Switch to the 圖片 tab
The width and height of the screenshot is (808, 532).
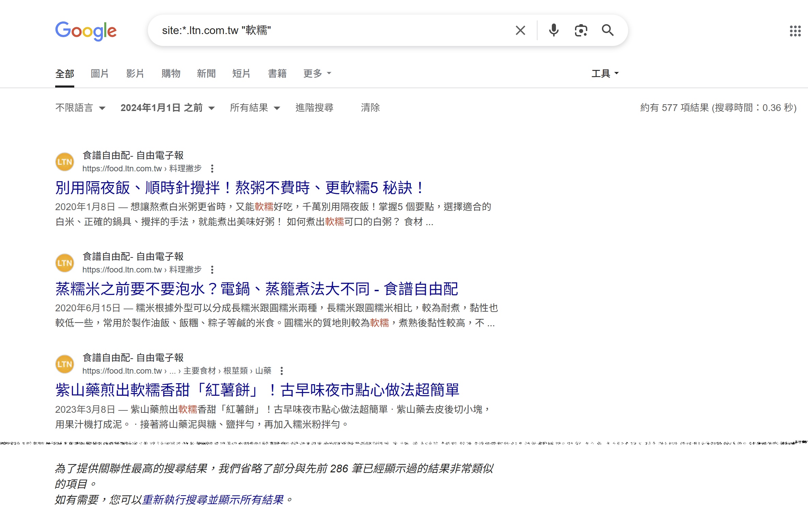[x=100, y=74]
